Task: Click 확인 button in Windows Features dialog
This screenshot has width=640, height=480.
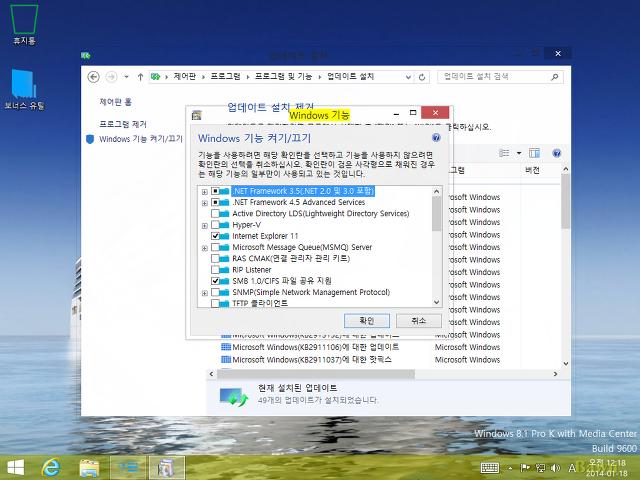Action: pyautogui.click(x=367, y=320)
